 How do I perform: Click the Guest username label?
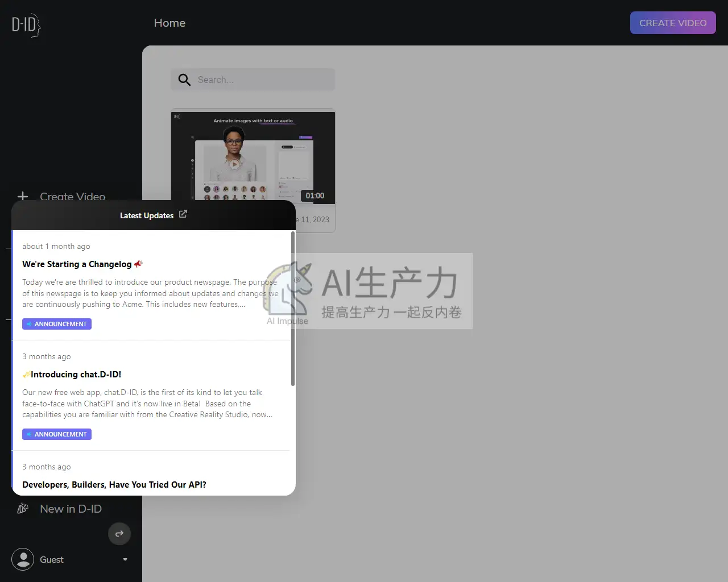[52, 560]
